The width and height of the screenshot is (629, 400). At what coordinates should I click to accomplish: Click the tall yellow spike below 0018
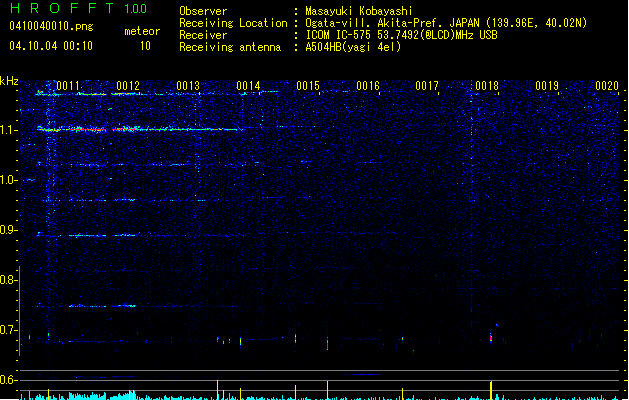pos(491,390)
